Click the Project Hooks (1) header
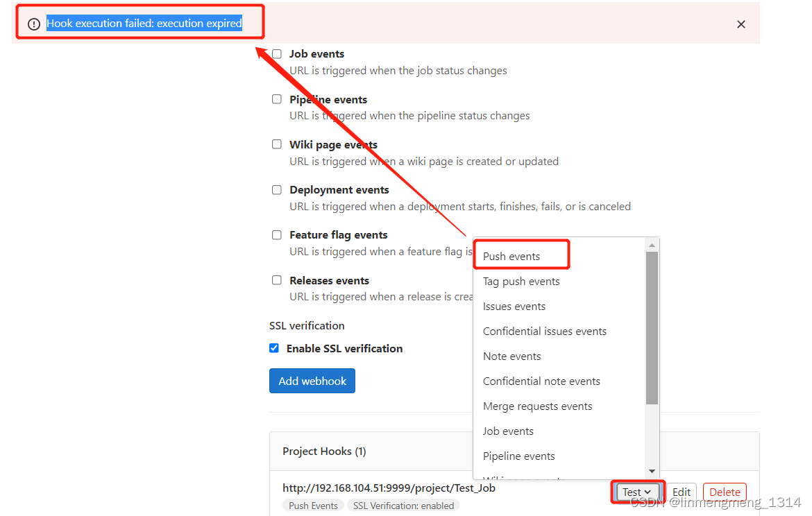 324,452
